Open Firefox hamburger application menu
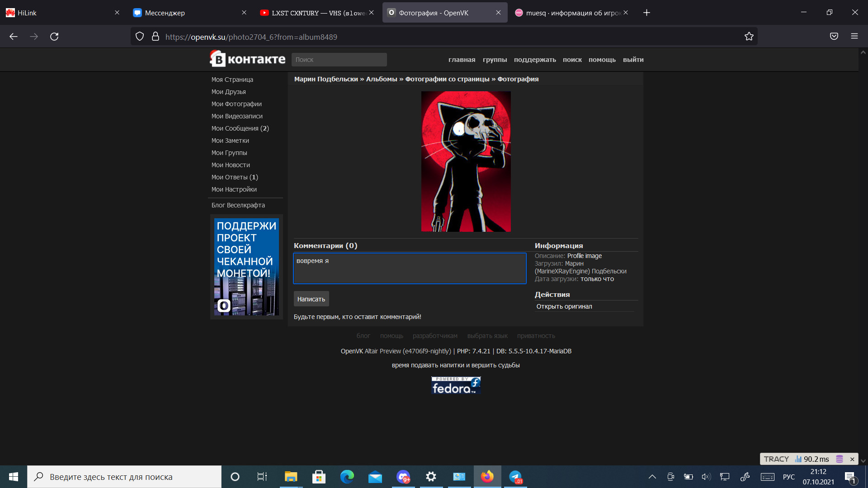868x488 pixels. (x=854, y=36)
